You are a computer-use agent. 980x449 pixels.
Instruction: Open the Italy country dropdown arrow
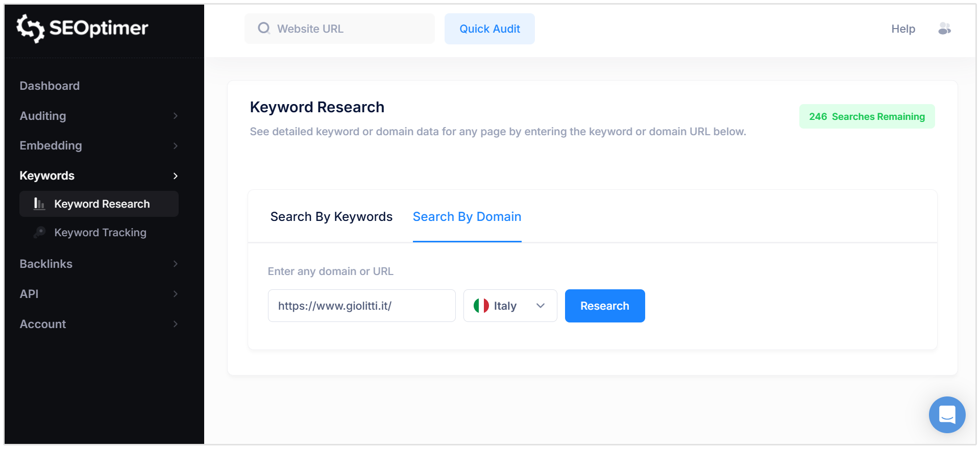541,306
